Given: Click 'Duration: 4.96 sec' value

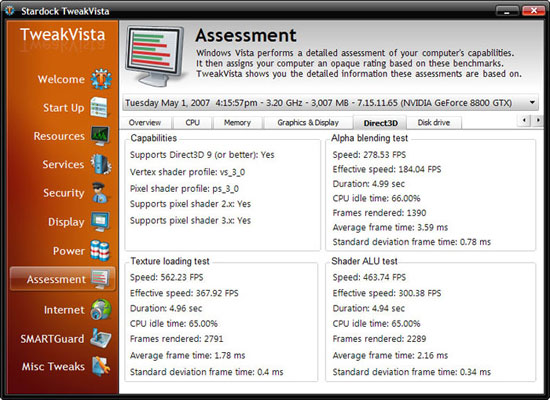Looking at the screenshot, I should tap(166, 308).
